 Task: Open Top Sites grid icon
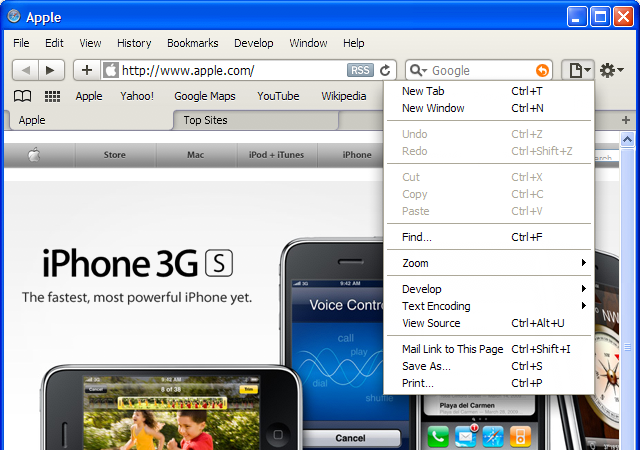tap(52, 96)
